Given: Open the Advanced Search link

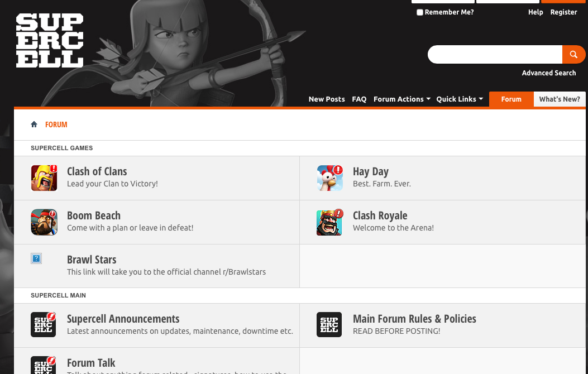Looking at the screenshot, I should click(548, 73).
